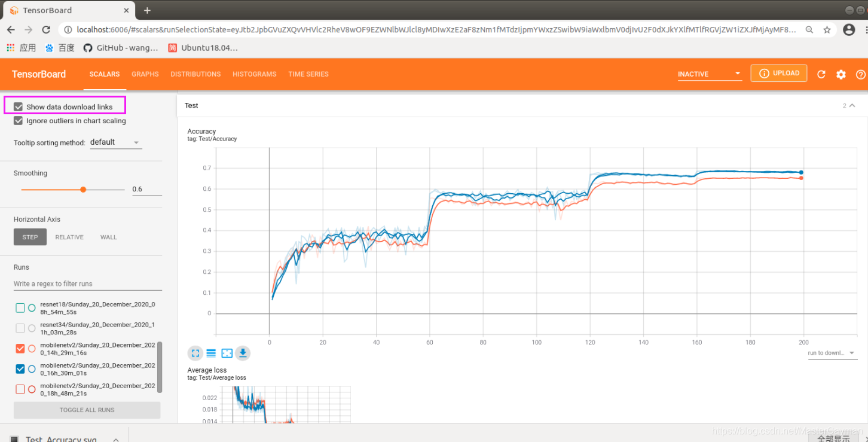Click the blue curve endpoint at step 200
Image resolution: width=868 pixels, height=442 pixels.
pyautogui.click(x=801, y=172)
